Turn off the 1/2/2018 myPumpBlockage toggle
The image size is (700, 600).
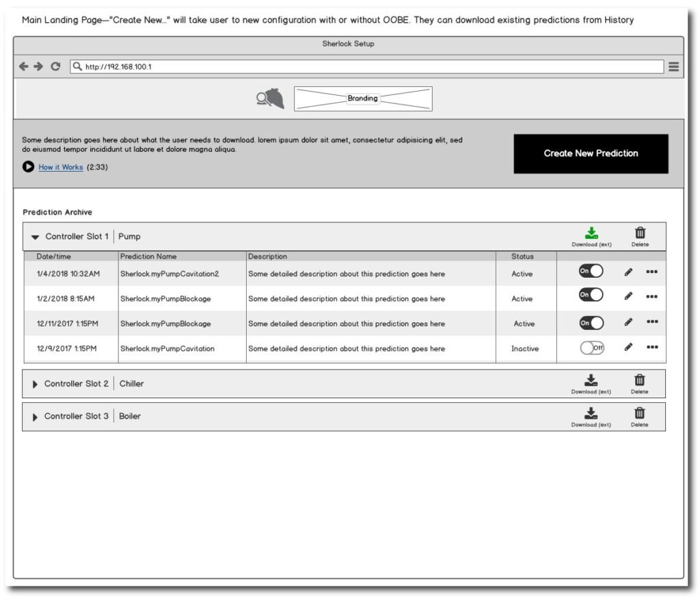pyautogui.click(x=591, y=295)
